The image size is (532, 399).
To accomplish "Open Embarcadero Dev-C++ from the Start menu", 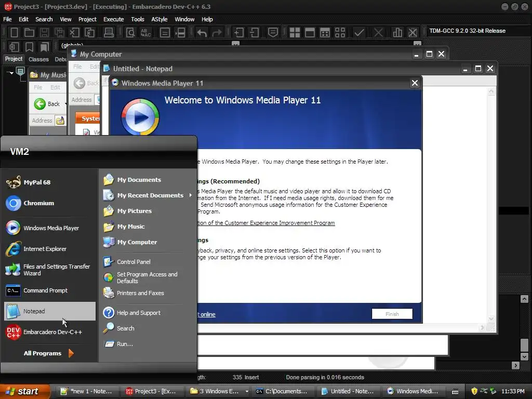I will [50, 332].
